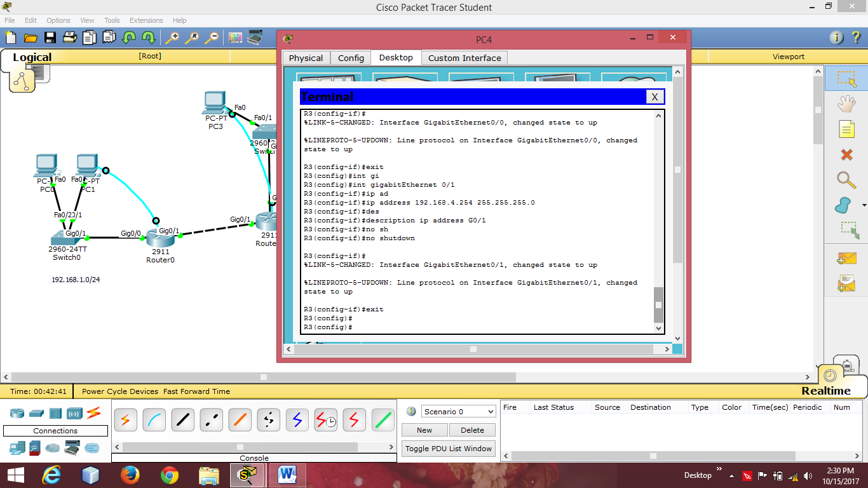
Task: Choose the Add Complex PDU open envelope
Action: [x=846, y=283]
